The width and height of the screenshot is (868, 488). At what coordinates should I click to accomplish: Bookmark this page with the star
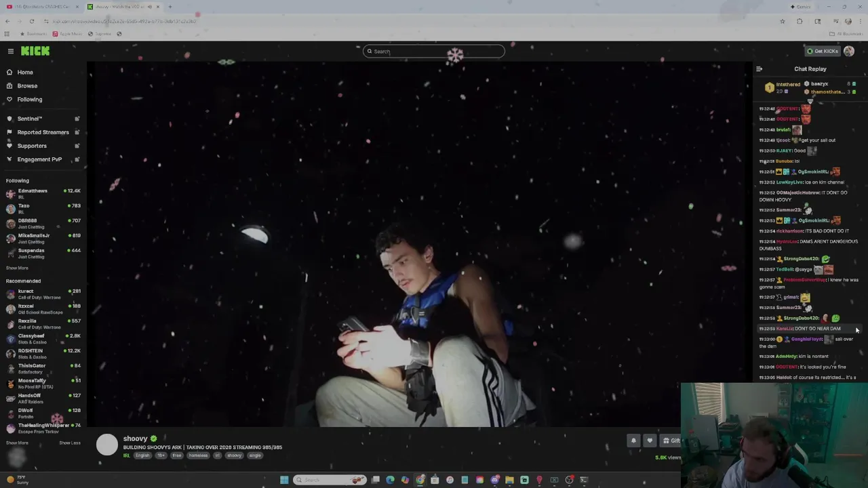click(x=782, y=21)
